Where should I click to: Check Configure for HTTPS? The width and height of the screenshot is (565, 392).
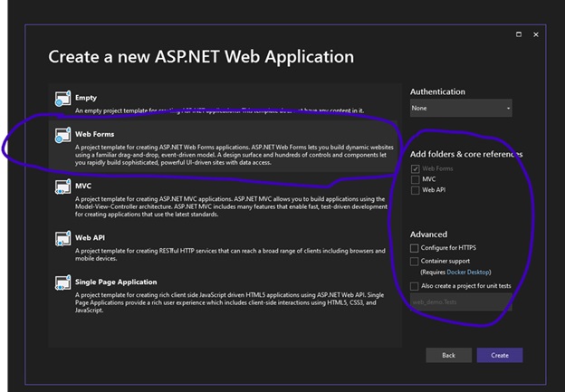pos(415,248)
